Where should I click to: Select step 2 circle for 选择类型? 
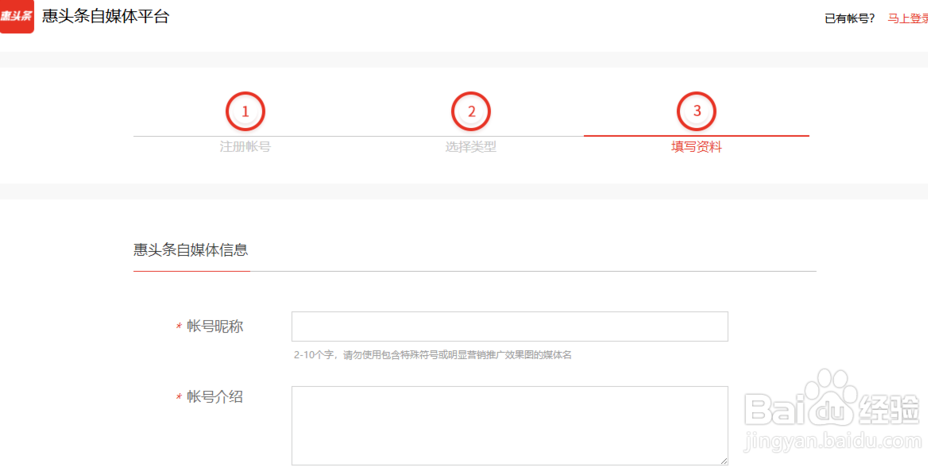pos(471,111)
